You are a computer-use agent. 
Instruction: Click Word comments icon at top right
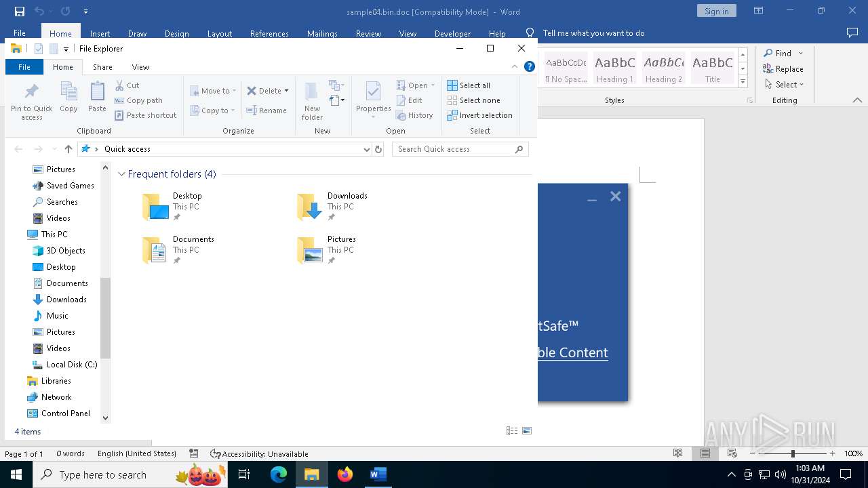coord(852,33)
